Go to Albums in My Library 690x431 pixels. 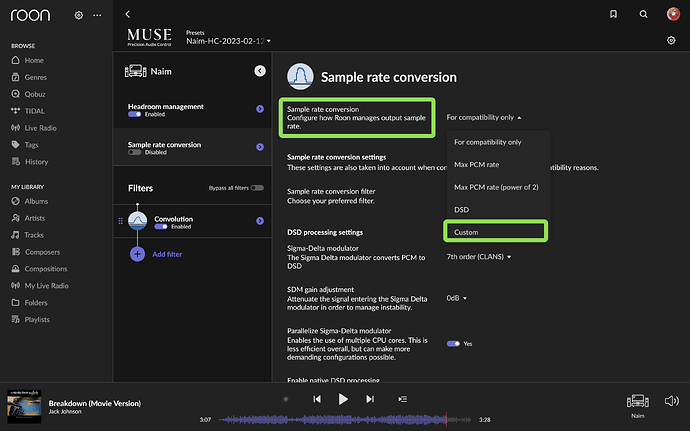37,201
